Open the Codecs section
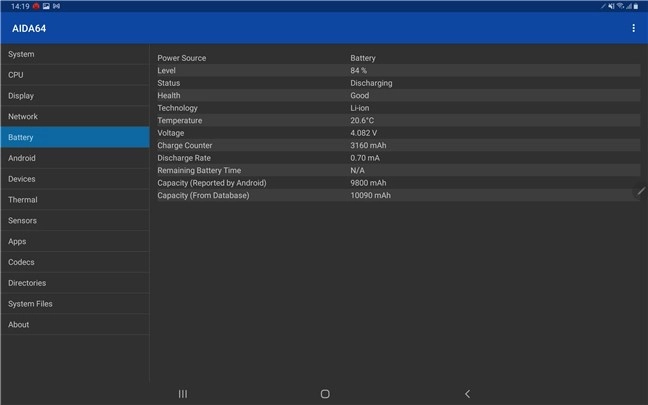Image resolution: width=648 pixels, height=405 pixels. 75,262
